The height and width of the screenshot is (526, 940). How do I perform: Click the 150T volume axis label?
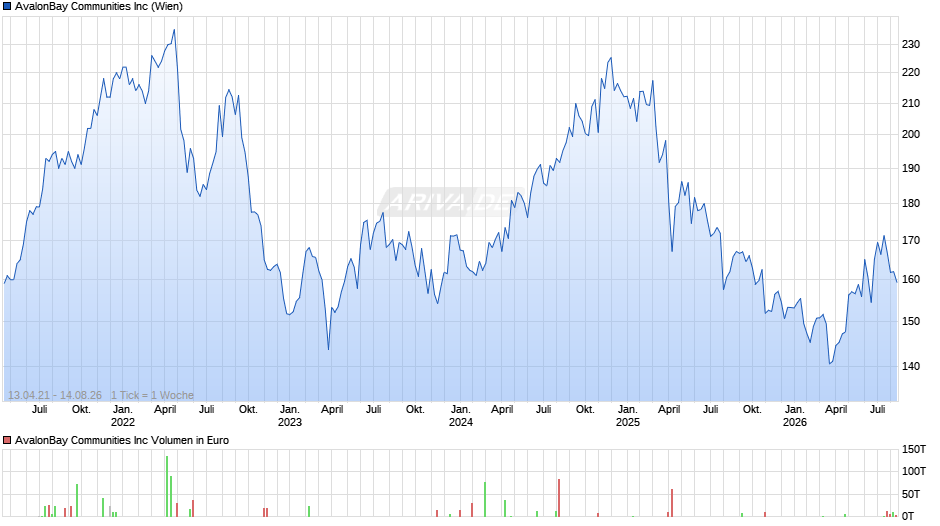pyautogui.click(x=914, y=449)
